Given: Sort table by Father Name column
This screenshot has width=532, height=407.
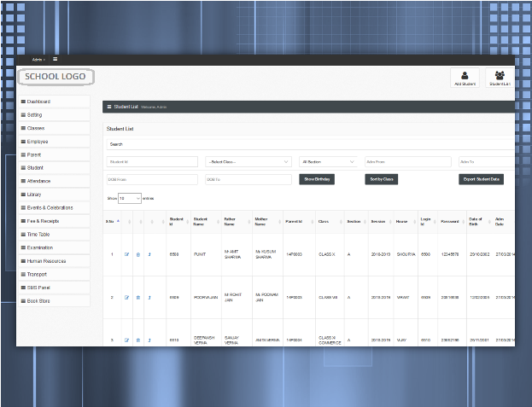Looking at the screenshot, I should (x=237, y=222).
